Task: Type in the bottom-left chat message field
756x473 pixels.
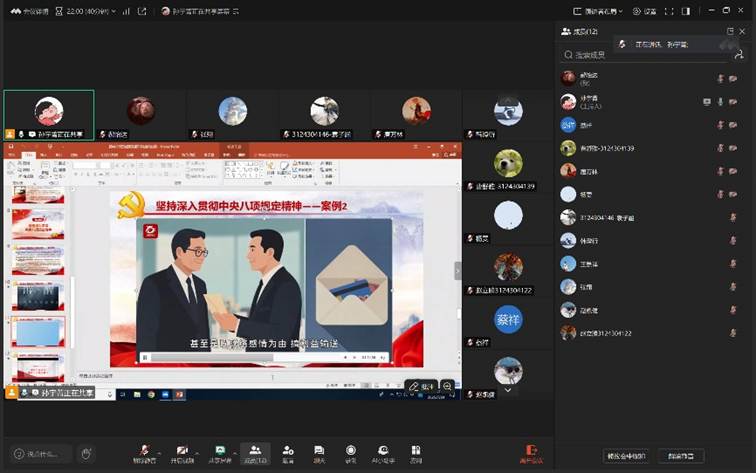Action: [40, 454]
